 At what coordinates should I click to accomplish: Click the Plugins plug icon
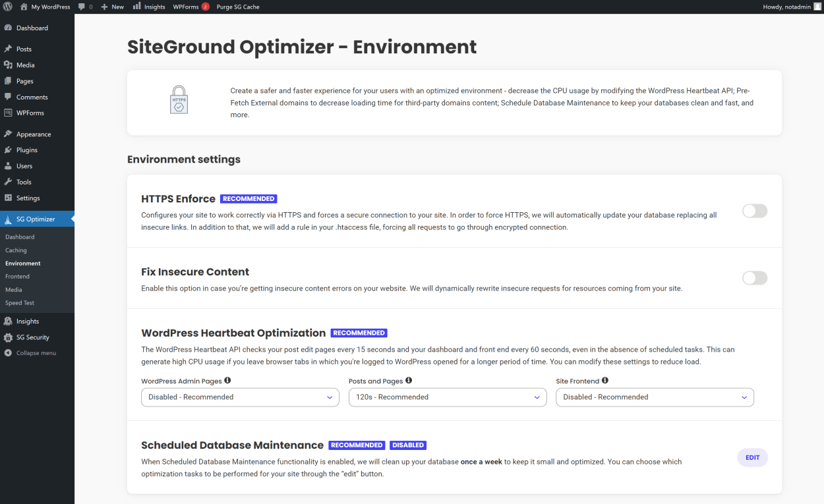pyautogui.click(x=8, y=150)
